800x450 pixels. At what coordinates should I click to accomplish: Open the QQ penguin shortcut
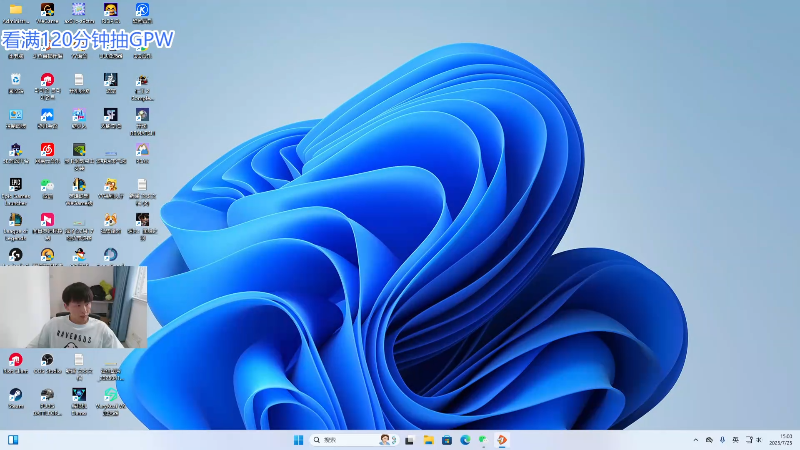coord(79,255)
